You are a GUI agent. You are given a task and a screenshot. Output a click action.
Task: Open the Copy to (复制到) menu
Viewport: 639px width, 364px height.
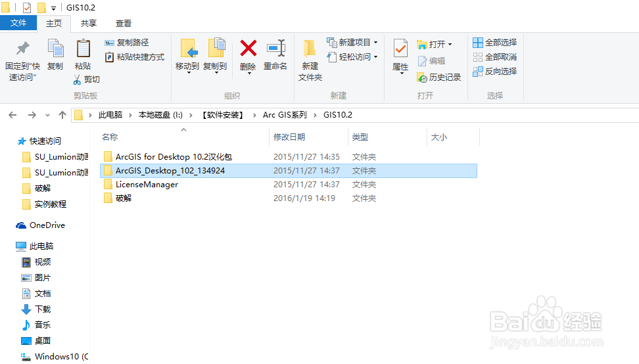215,57
